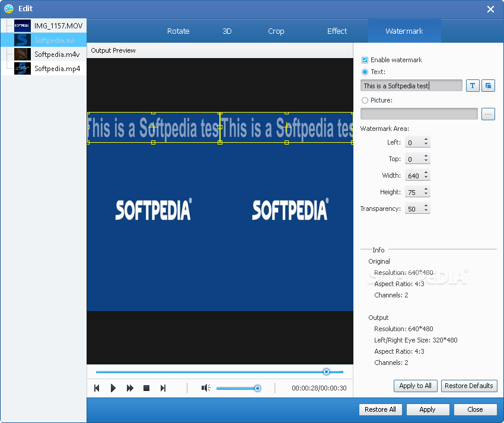Increase the Left value stepper
The width and height of the screenshot is (504, 423).
[426, 139]
